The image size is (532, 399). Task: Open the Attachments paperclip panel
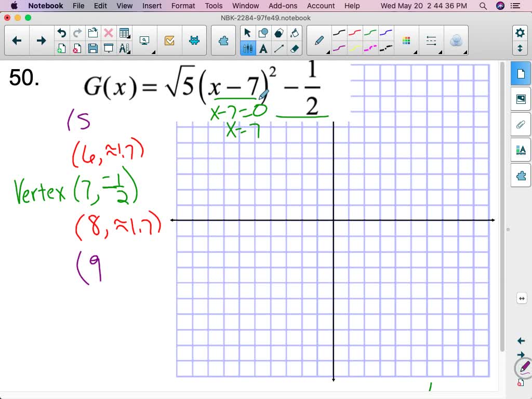pyautogui.click(x=521, y=124)
